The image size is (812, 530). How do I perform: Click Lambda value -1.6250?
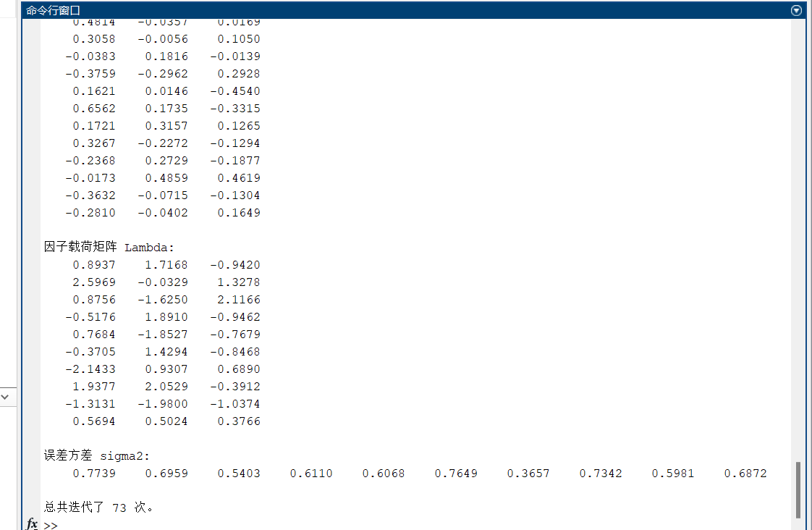click(x=163, y=300)
